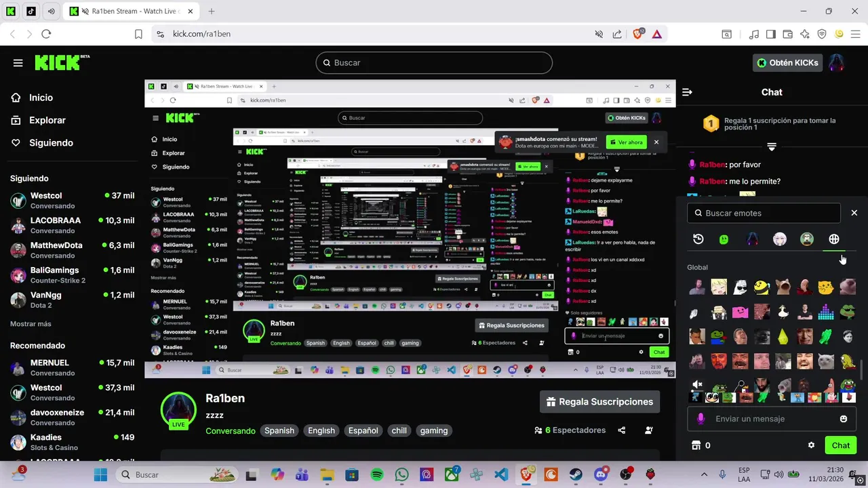Switch to the green Kick emotes tab
Viewport: 868px width, 488px height.
(x=724, y=239)
